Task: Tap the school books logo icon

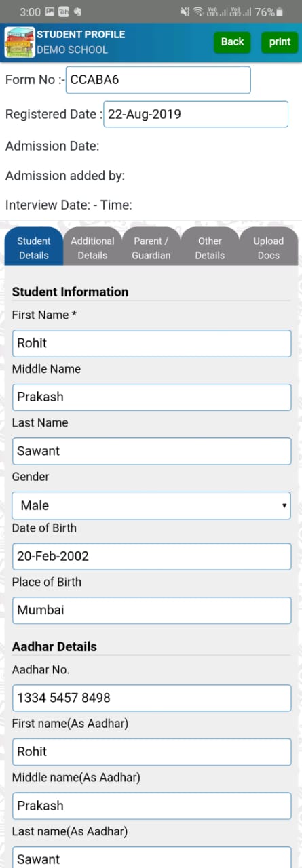Action: 19,42
